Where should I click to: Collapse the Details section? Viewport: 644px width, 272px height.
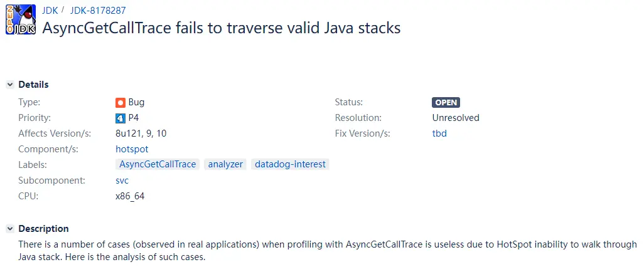pos(9,85)
